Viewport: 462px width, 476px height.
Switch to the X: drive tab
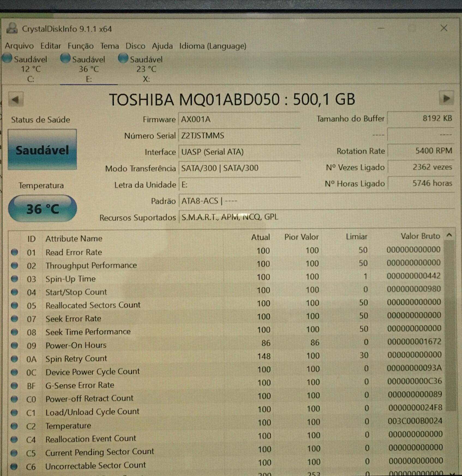[146, 69]
